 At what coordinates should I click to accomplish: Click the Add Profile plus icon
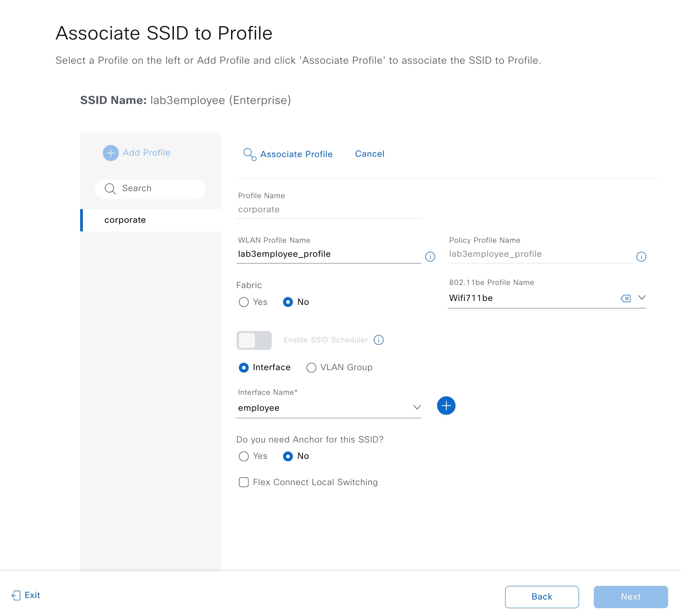(x=111, y=153)
